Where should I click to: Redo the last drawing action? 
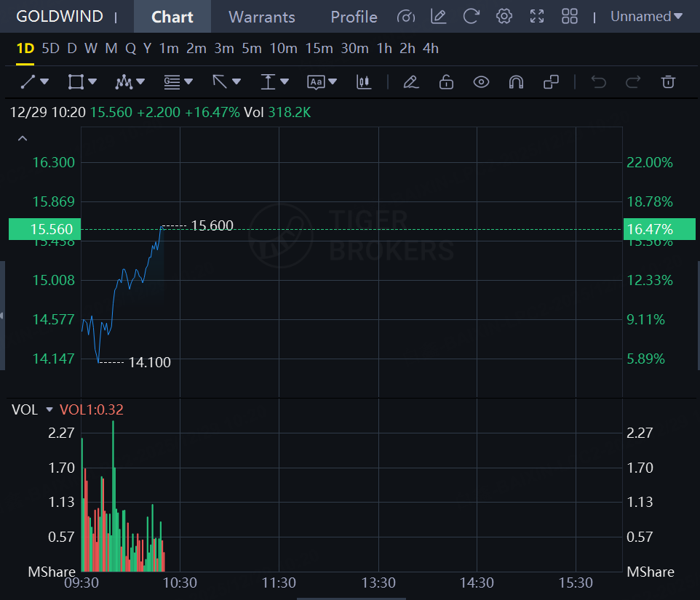coord(633,82)
